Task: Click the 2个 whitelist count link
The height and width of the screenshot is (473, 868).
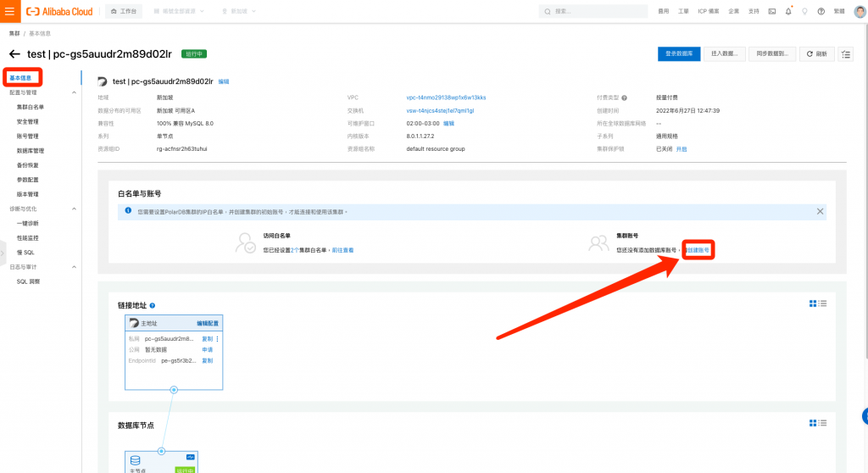Action: [x=294, y=250]
